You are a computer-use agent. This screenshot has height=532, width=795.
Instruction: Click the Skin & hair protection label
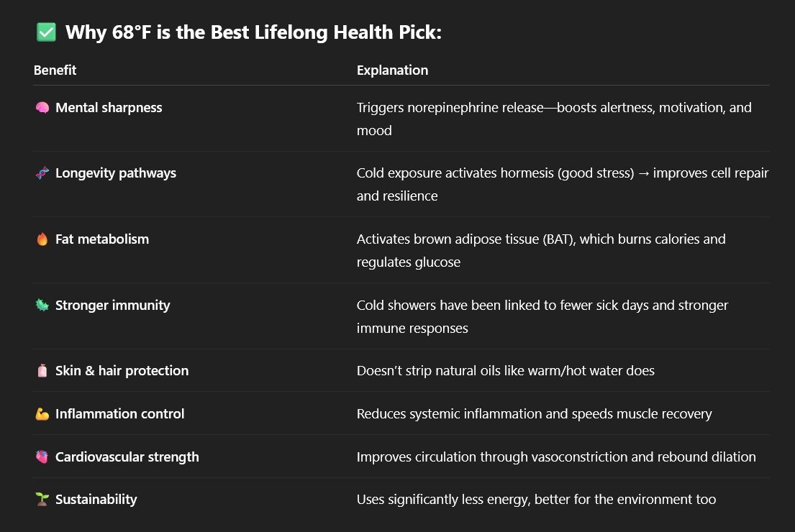pos(122,371)
